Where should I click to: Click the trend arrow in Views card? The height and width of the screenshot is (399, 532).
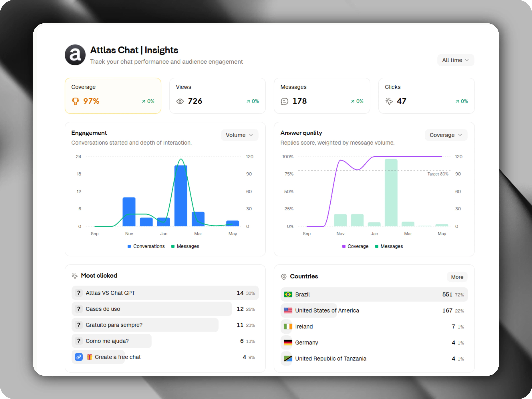(x=248, y=101)
